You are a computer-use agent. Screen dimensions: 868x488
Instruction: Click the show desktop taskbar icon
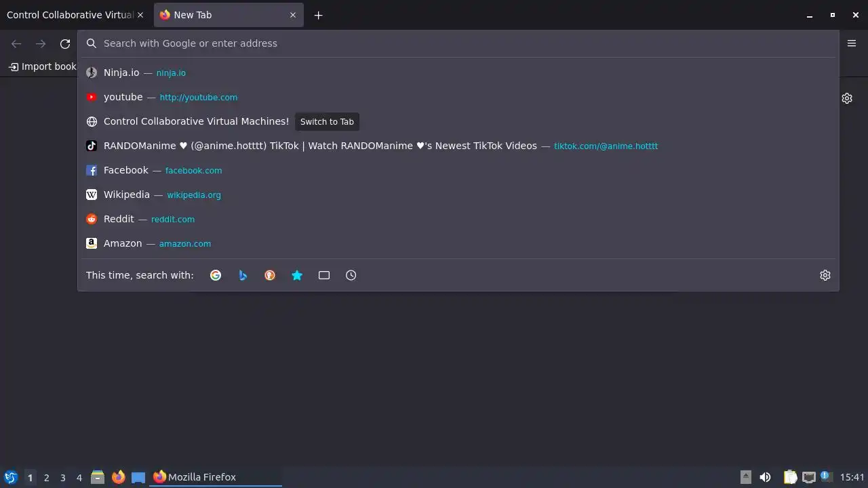coord(138,477)
